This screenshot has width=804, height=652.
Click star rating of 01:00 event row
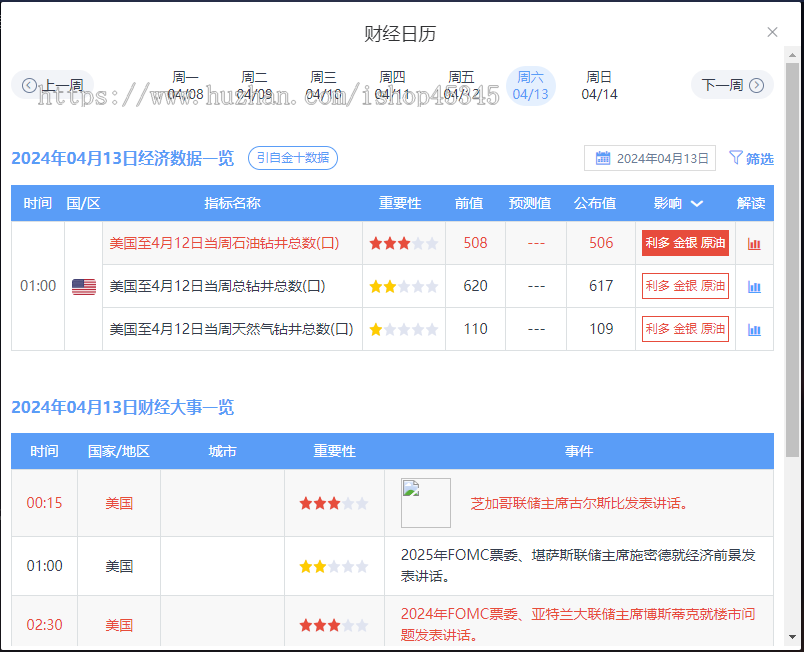[334, 567]
